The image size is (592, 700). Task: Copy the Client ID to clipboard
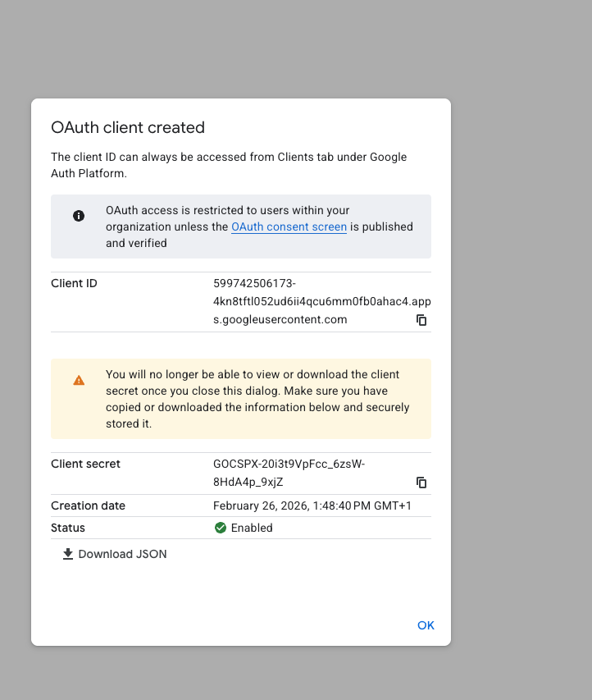(421, 320)
